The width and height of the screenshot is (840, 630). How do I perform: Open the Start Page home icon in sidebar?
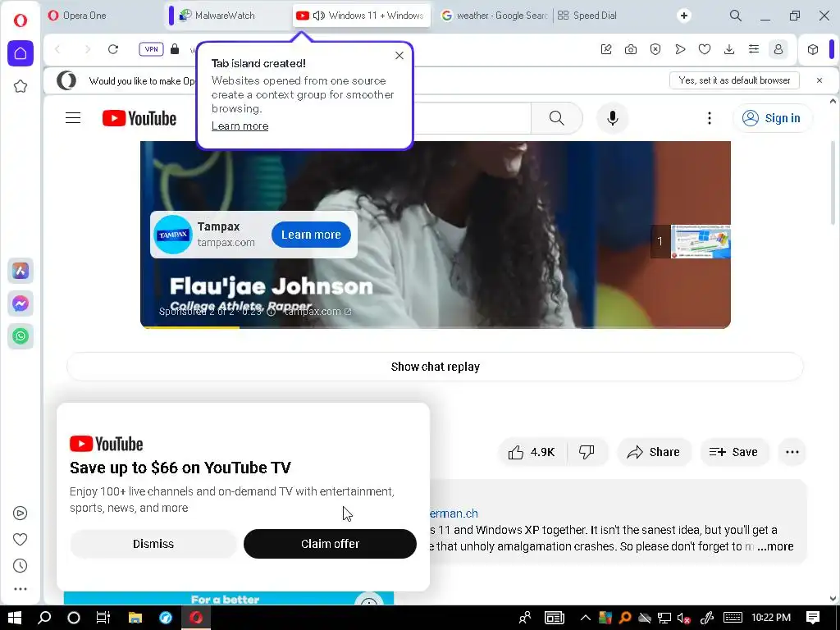pyautogui.click(x=21, y=53)
